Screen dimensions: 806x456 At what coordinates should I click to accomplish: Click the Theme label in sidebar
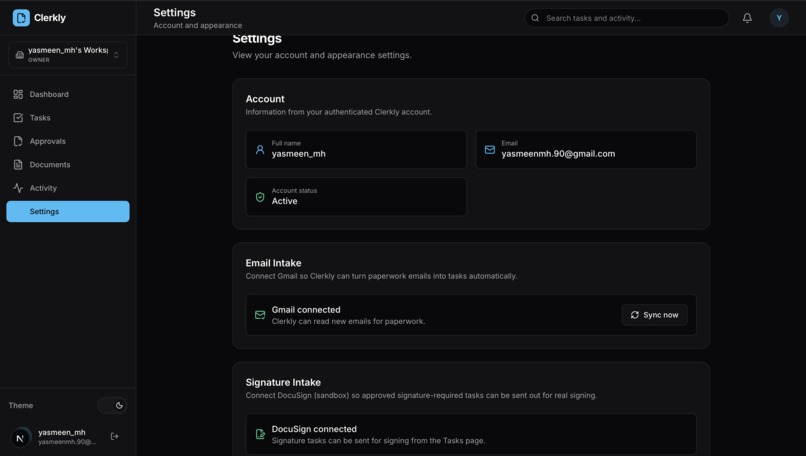(21, 406)
